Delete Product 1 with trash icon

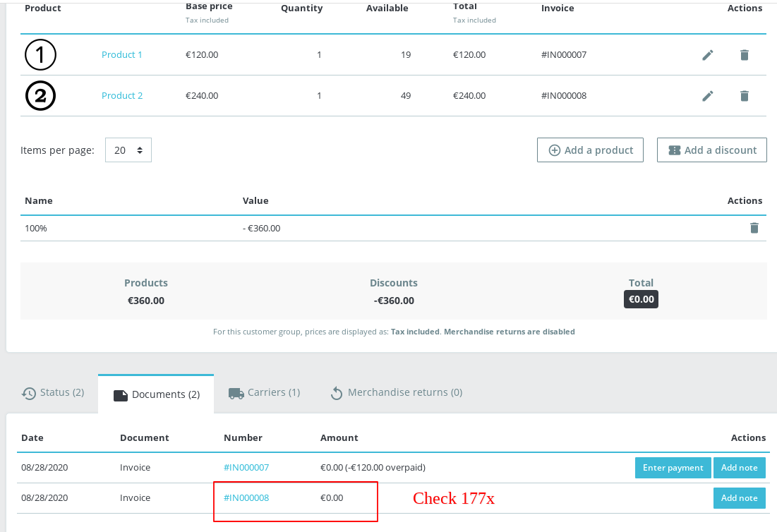745,55
